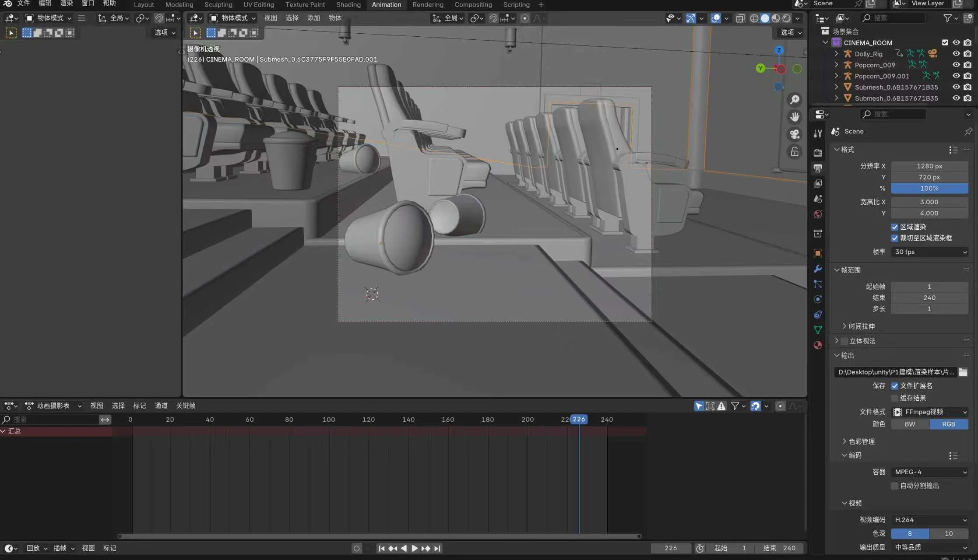
Task: Select BW color mode button
Action: (x=910, y=424)
